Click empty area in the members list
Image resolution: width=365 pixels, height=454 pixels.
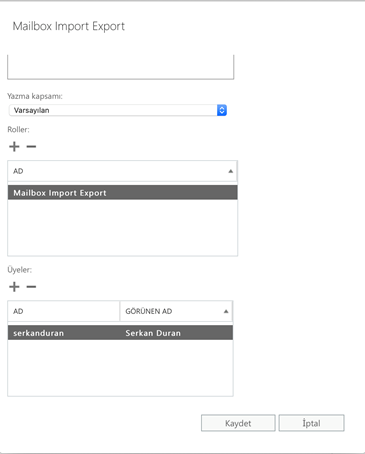pyautogui.click(x=120, y=368)
